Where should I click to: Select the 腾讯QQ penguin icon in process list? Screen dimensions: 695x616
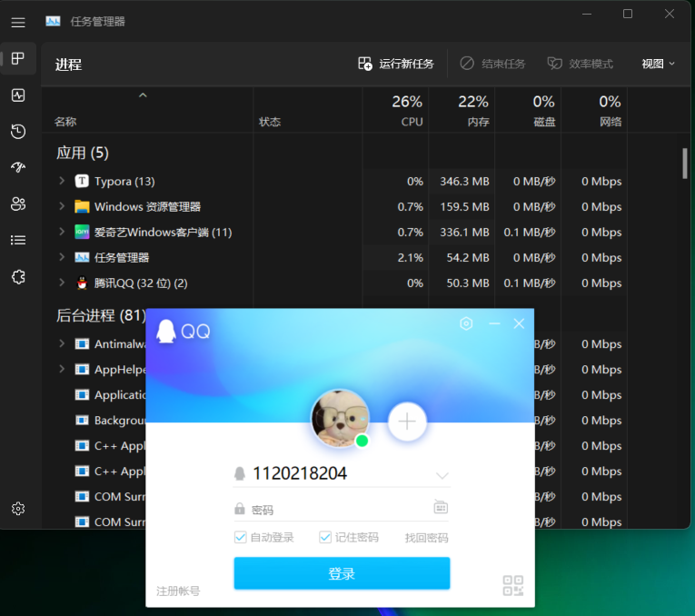tap(82, 283)
